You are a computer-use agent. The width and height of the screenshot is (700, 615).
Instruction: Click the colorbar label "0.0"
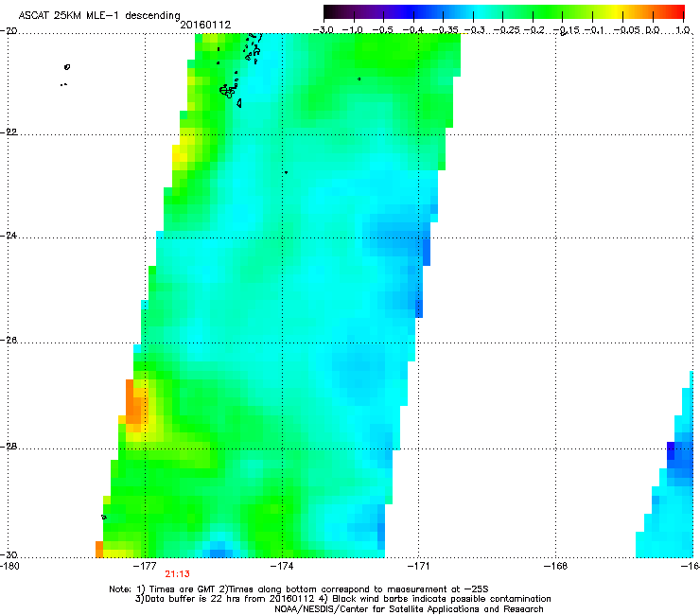[x=653, y=30]
